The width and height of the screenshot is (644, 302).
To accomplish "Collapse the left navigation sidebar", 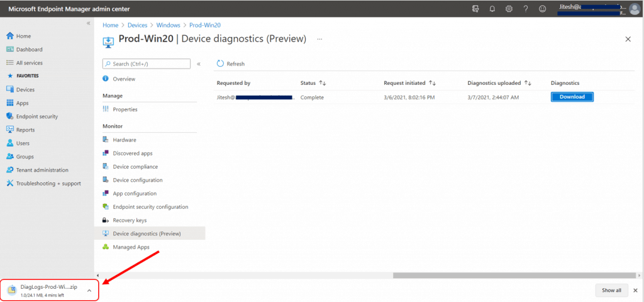I will coord(88,23).
